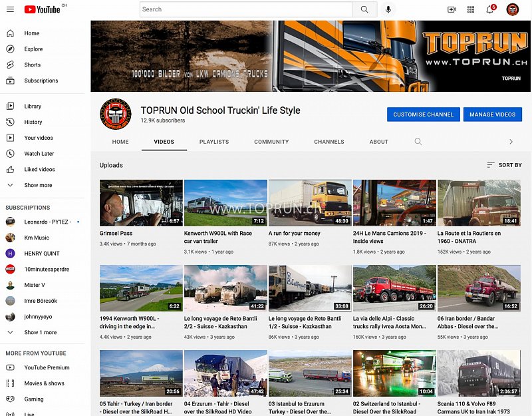Open 02 Switzerland to Istanbul thumbnail

[394, 373]
